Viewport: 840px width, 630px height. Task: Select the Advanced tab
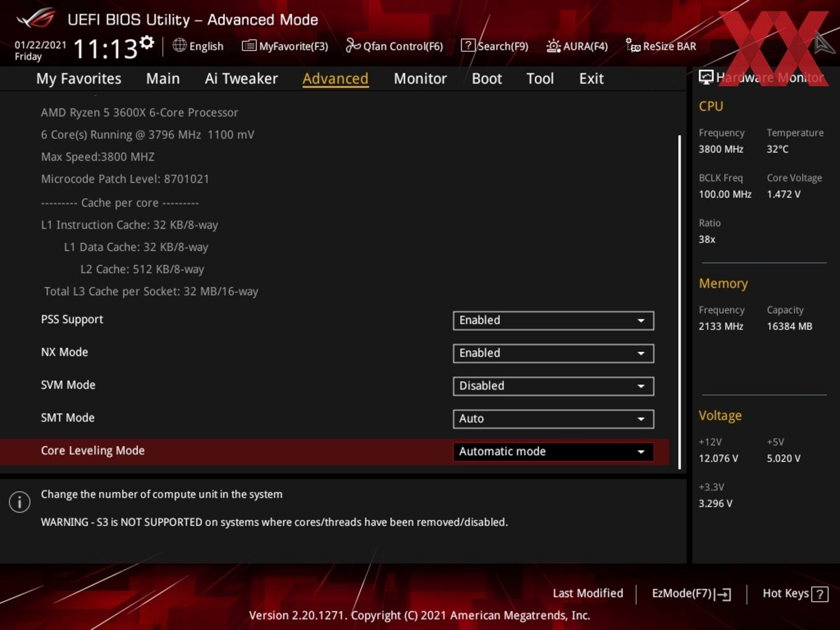[x=335, y=79]
